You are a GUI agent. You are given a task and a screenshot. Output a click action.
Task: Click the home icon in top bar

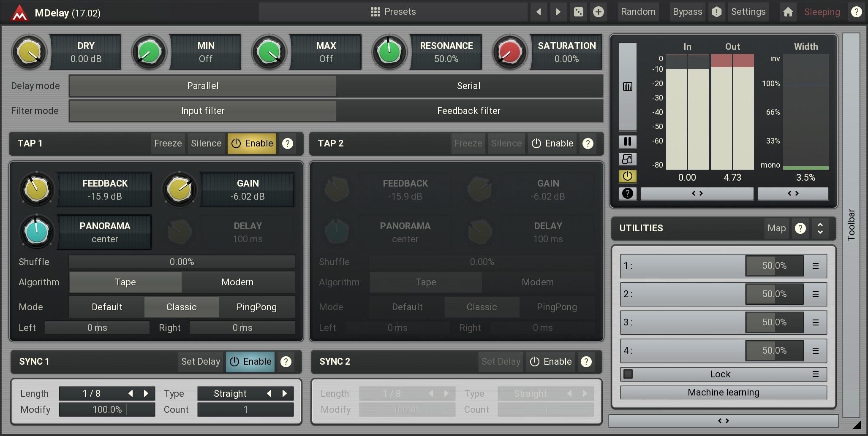tap(788, 12)
